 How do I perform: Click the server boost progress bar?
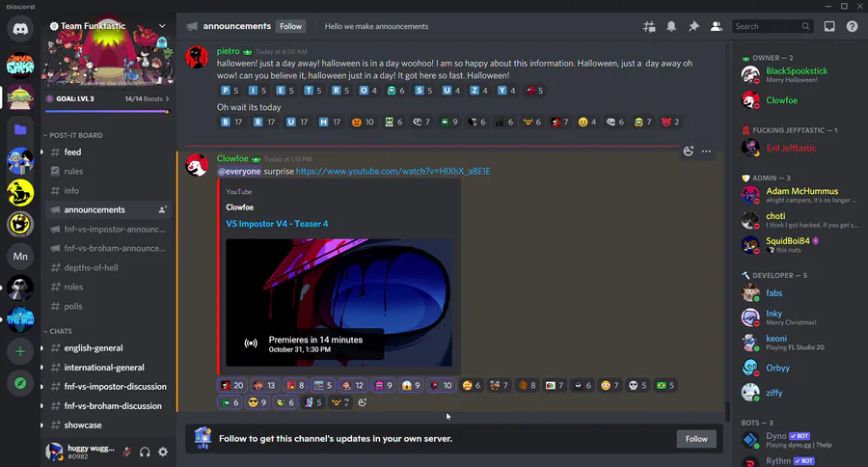pos(107,111)
